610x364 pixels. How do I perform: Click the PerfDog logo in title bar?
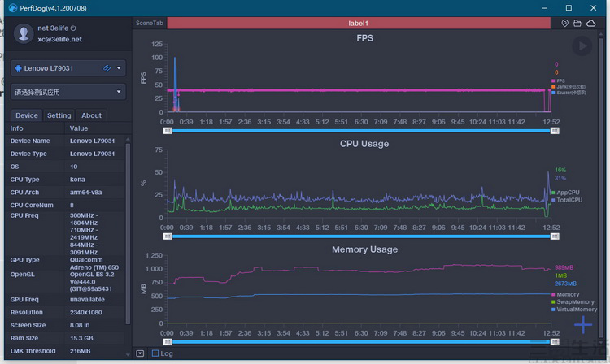[x=13, y=8]
